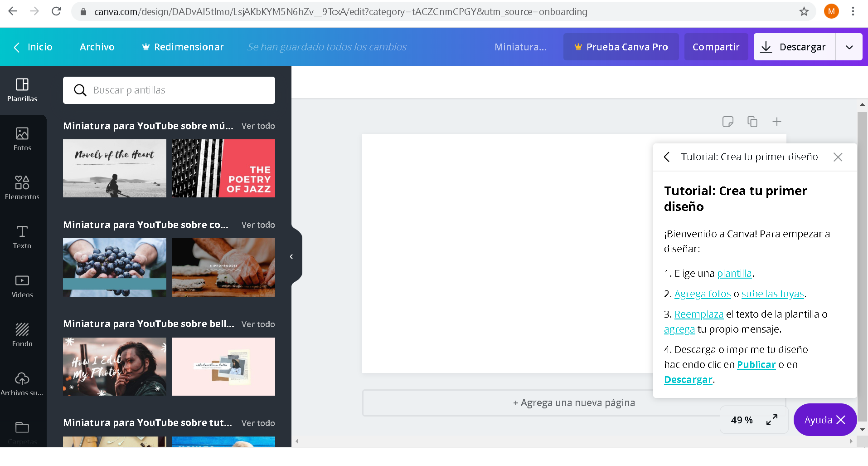Select How I Edit My Photos template

115,366
